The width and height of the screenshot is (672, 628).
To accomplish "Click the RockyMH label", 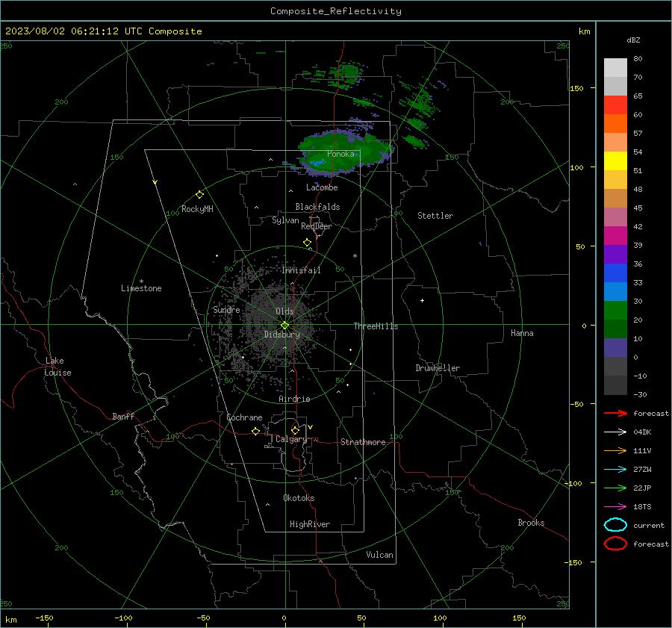I will [x=197, y=209].
